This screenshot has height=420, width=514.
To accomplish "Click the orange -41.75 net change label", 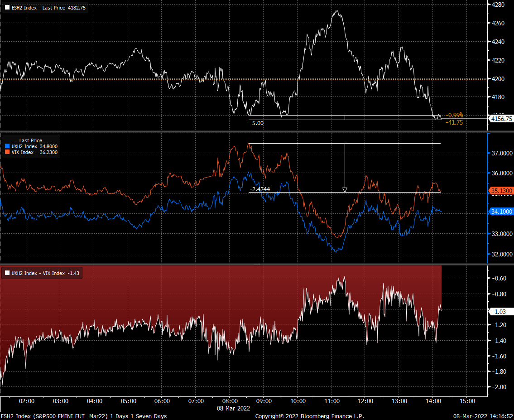I will coord(454,123).
